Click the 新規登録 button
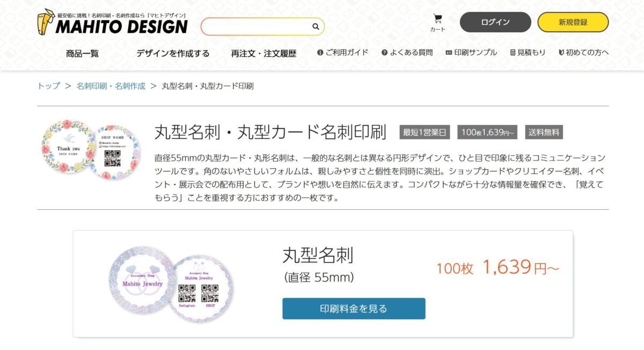Viewport: 644px width, 350px height. click(x=573, y=22)
